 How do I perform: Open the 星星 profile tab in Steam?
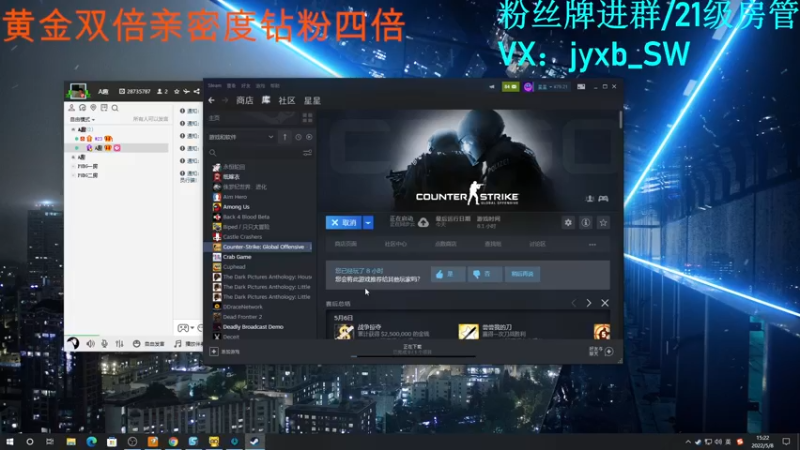pyautogui.click(x=312, y=101)
